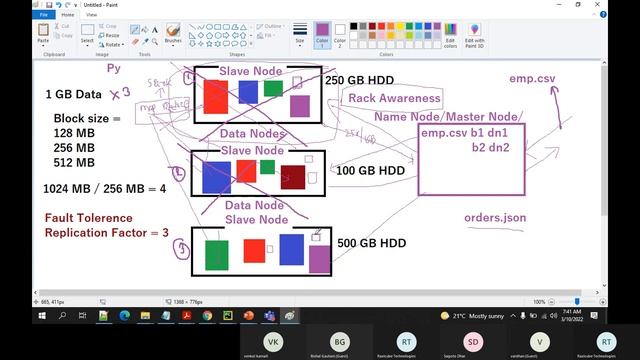Click the SD participant avatar
The image size is (640, 360).
pos(473,342)
